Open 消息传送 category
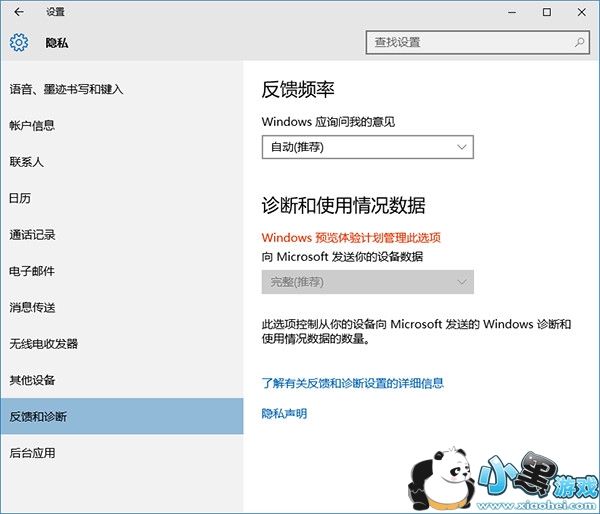600x514 pixels. pos(122,307)
